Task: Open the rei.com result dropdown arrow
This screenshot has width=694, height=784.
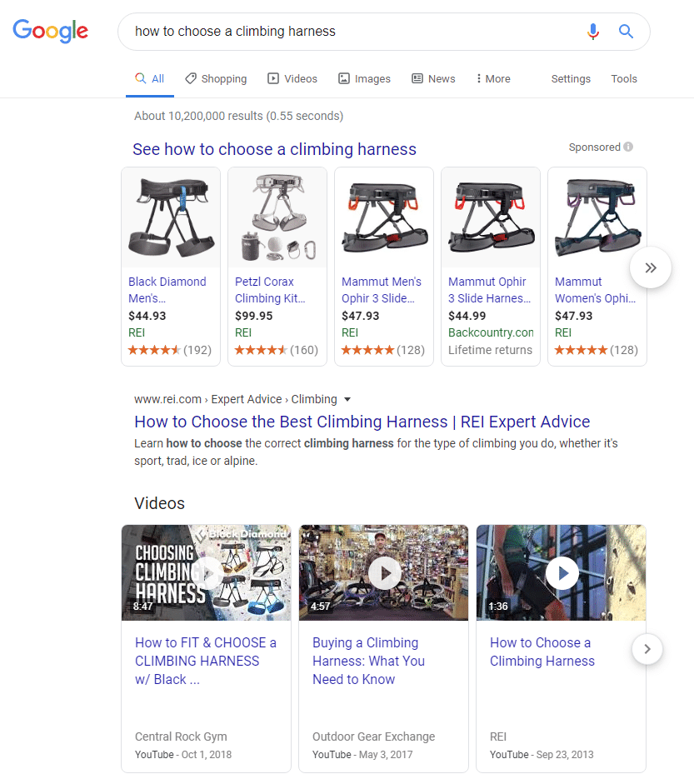Action: pyautogui.click(x=347, y=400)
